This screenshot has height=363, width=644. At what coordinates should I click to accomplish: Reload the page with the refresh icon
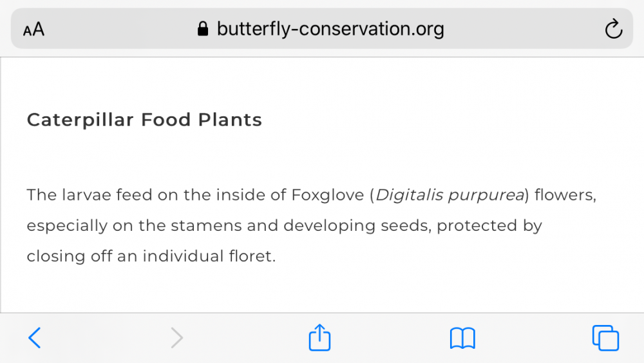(614, 29)
